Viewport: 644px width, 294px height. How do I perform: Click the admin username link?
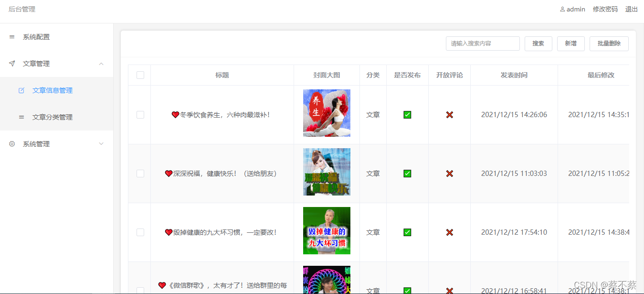tap(576, 9)
